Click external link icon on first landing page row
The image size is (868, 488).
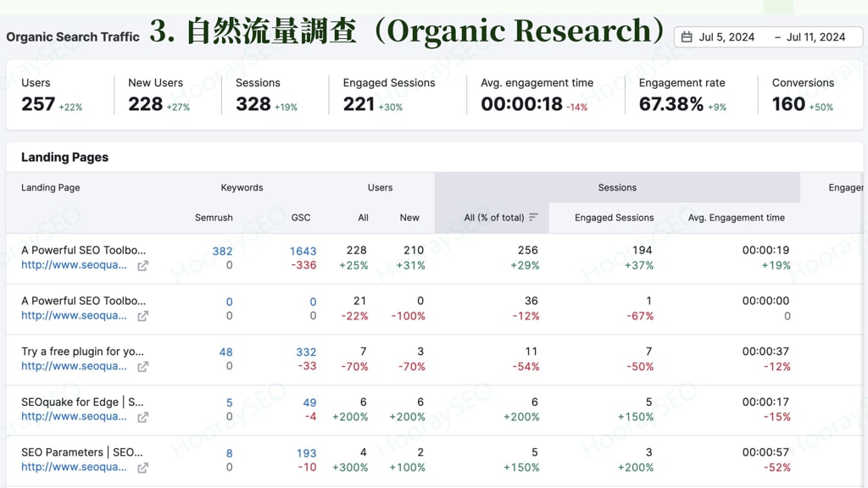[142, 266]
